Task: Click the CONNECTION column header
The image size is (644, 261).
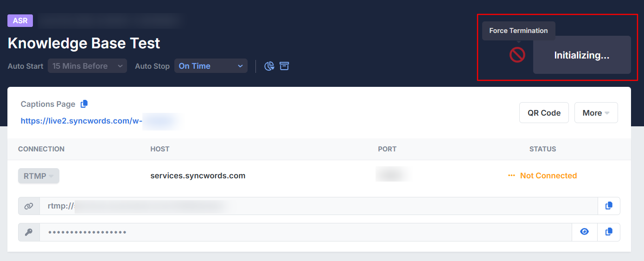Action: pos(41,149)
